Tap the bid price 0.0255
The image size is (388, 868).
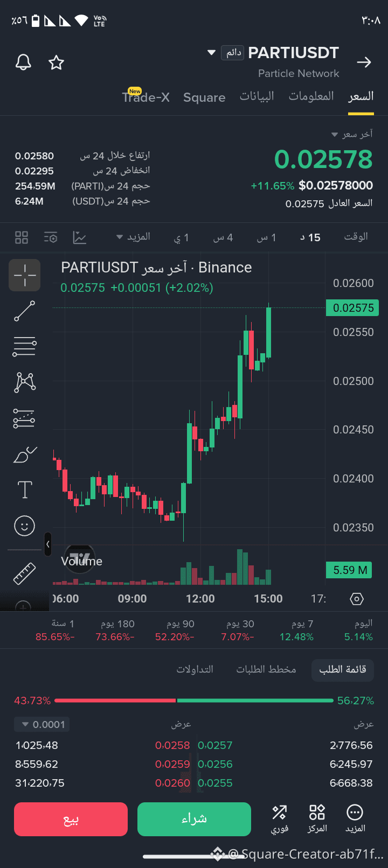point(215,783)
